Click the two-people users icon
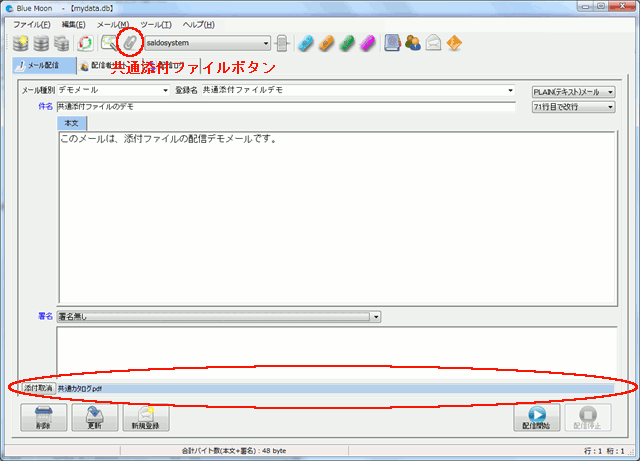Screen dimensions: 640x461 coord(412,43)
